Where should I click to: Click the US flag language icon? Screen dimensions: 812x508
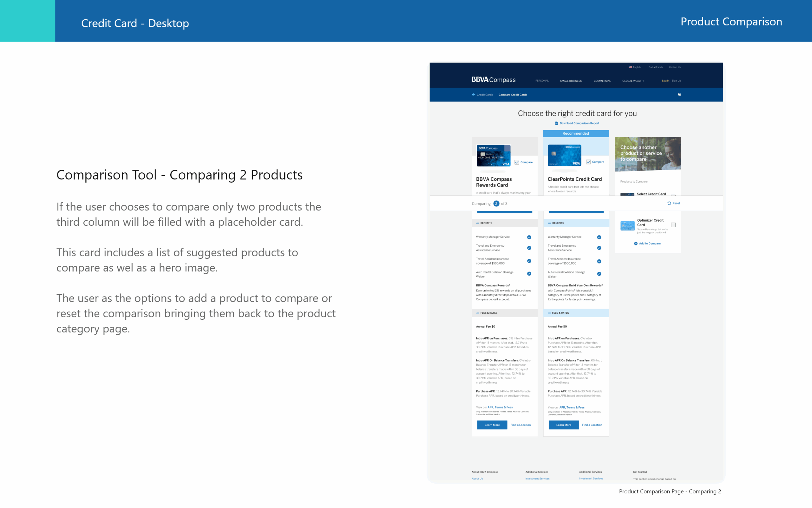pyautogui.click(x=630, y=67)
